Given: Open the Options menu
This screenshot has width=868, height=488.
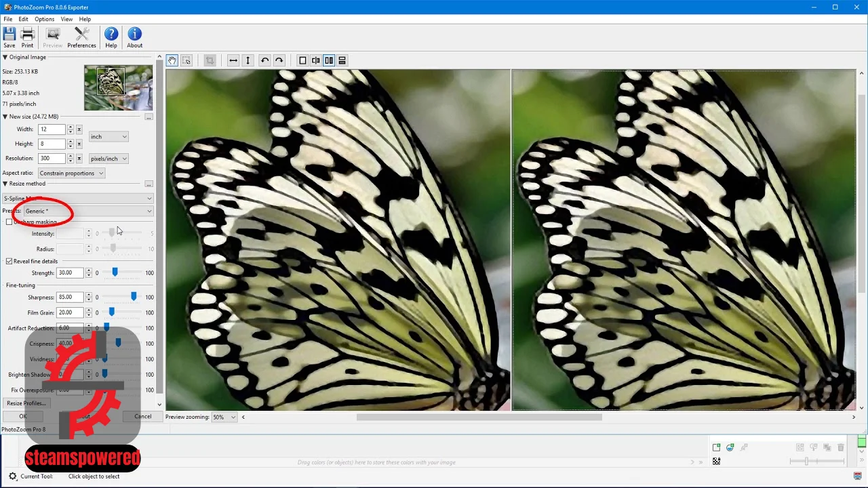Looking at the screenshot, I should pos(44,19).
